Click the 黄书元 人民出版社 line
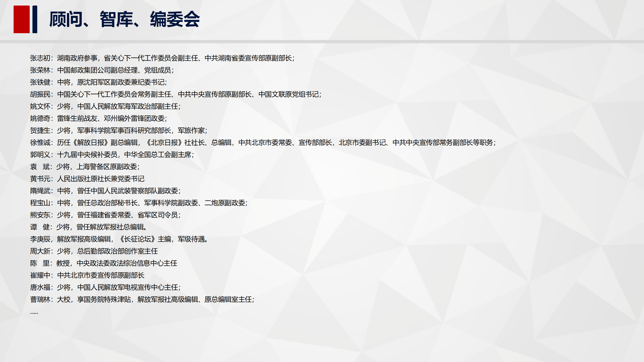 (x=87, y=179)
